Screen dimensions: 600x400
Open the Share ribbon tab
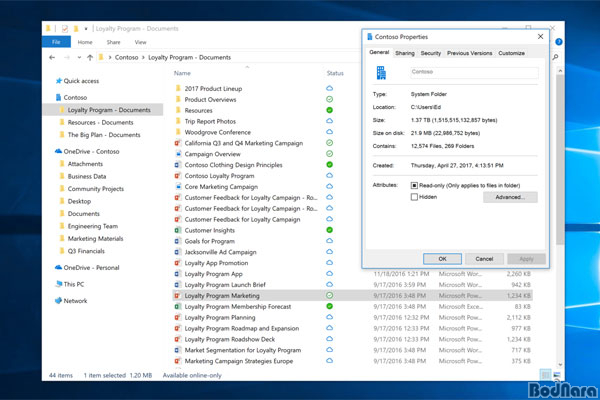pyautogui.click(x=113, y=42)
